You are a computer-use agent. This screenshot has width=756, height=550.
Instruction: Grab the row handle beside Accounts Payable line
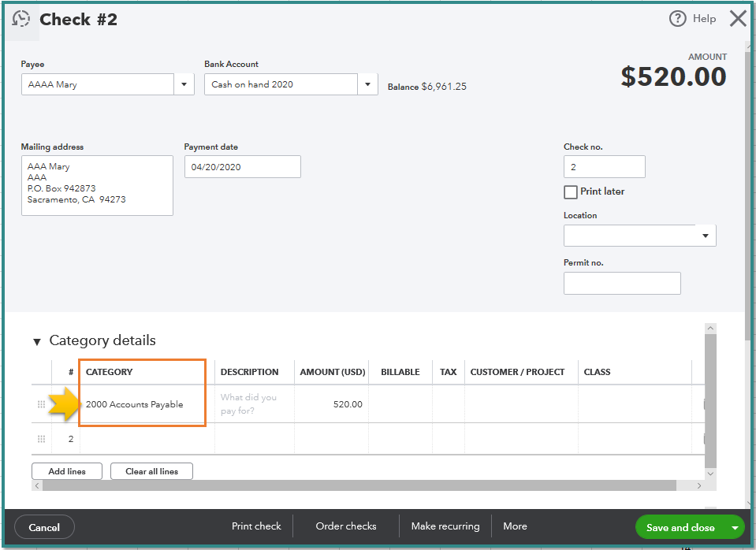click(42, 404)
